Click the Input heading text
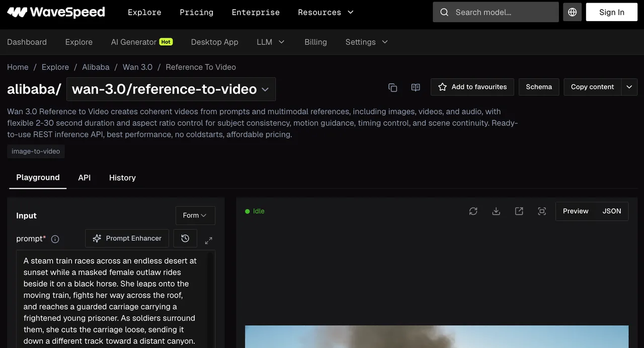This screenshot has width=644, height=348. point(26,216)
